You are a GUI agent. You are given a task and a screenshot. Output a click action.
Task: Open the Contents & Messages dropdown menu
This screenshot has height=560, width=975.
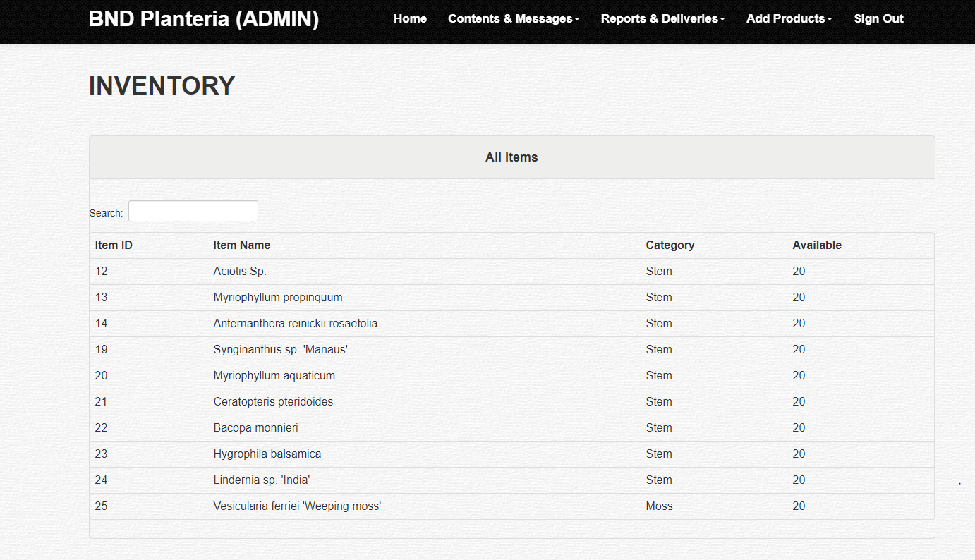tap(513, 19)
